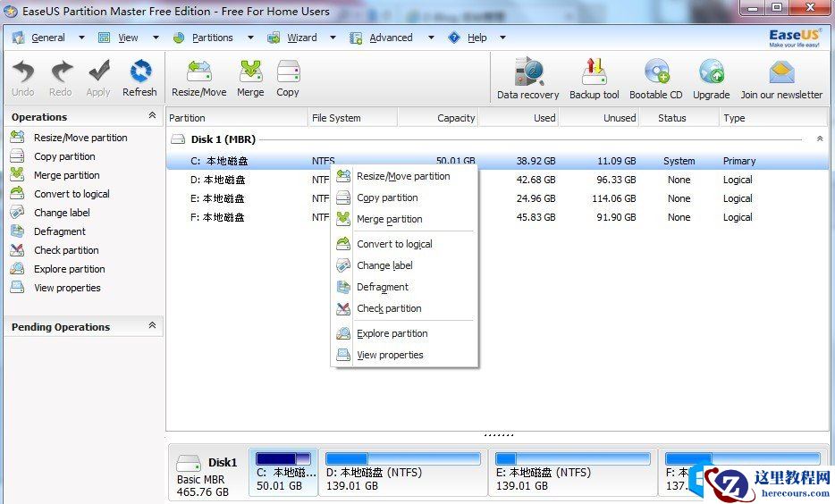Click Defragment icon in Operations panel
835x504 pixels.
pos(17,231)
